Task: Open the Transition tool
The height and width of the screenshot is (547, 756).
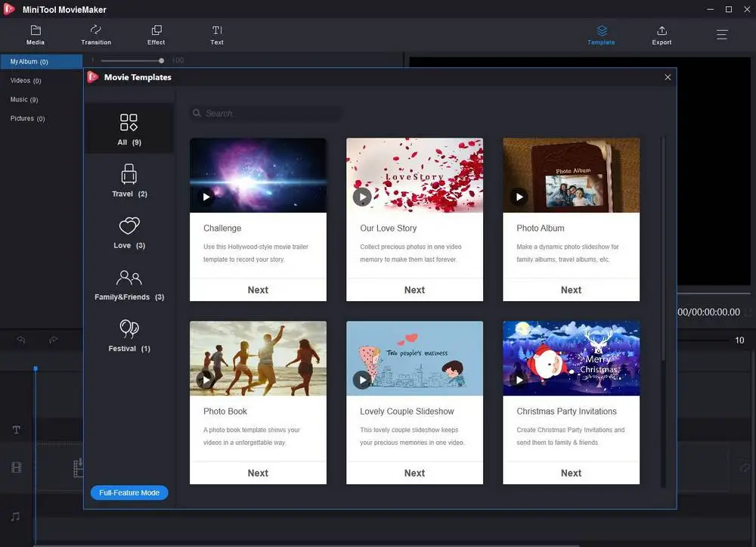Action: tap(96, 35)
